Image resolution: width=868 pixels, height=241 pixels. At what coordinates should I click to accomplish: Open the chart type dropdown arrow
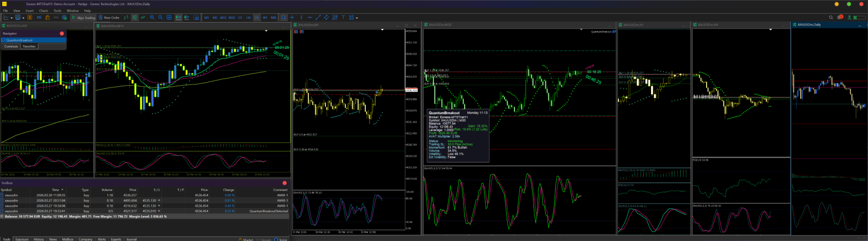tap(11, 18)
